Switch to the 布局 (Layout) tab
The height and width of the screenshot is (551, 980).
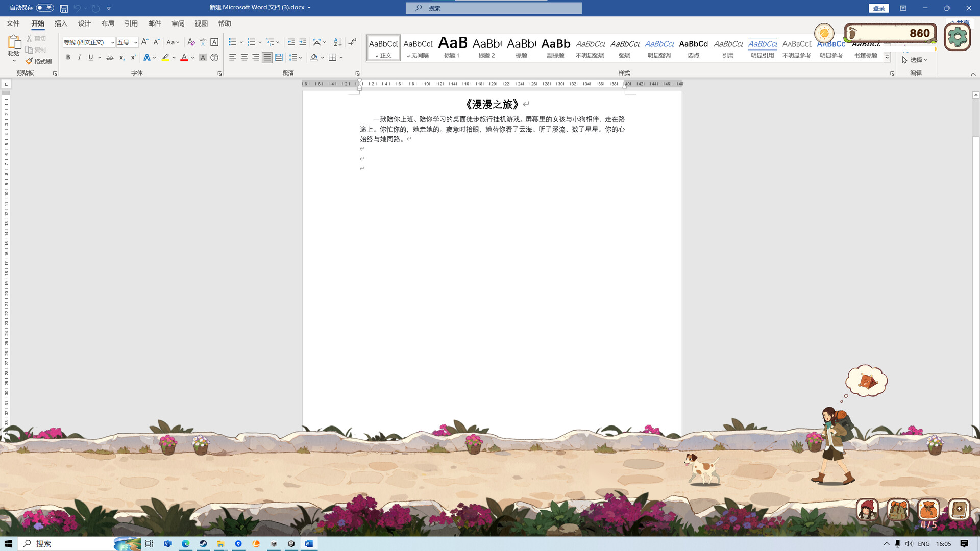tap(108, 23)
